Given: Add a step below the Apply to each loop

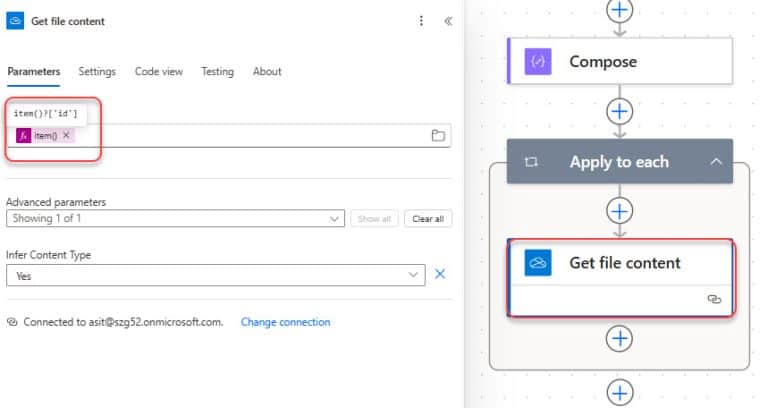Looking at the screenshot, I should tap(620, 393).
